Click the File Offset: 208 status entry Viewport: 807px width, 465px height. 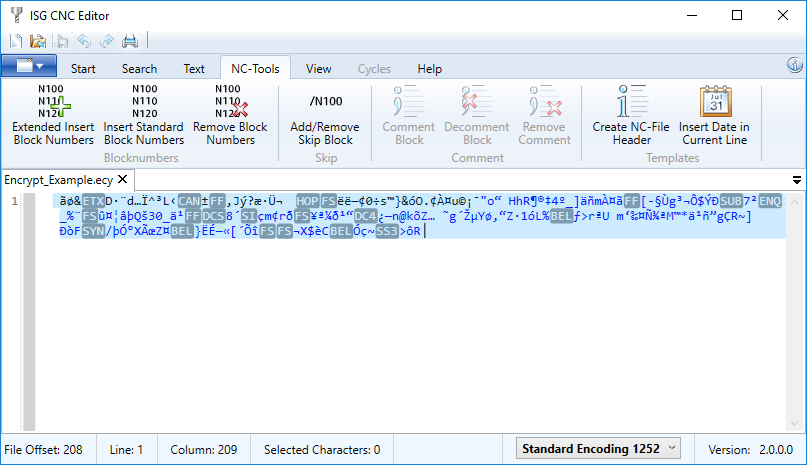coord(43,450)
